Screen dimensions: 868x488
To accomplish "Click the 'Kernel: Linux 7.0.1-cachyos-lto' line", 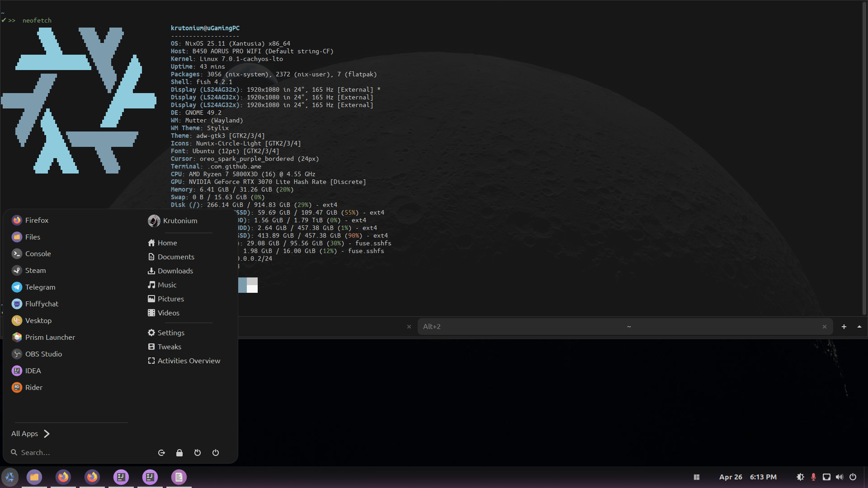I will click(227, 59).
